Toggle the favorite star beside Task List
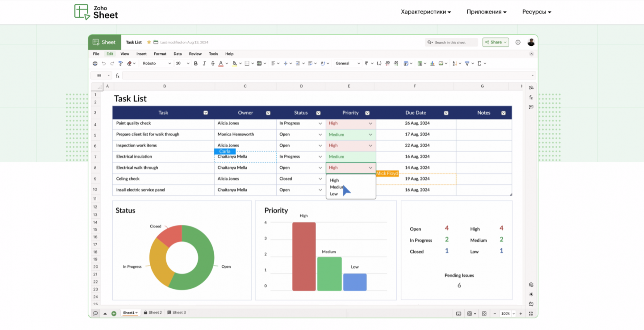The width and height of the screenshot is (644, 330). (149, 42)
